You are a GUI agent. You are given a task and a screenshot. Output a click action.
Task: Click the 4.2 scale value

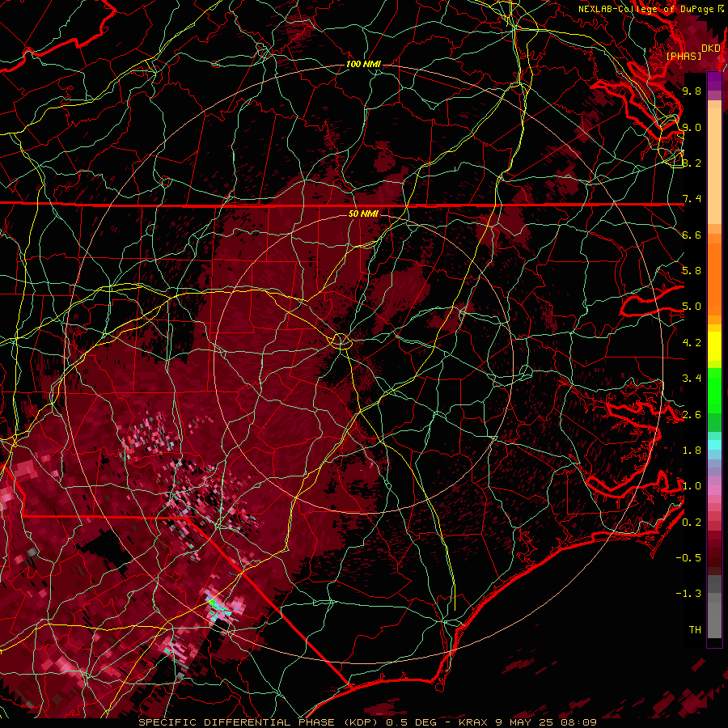(x=692, y=343)
